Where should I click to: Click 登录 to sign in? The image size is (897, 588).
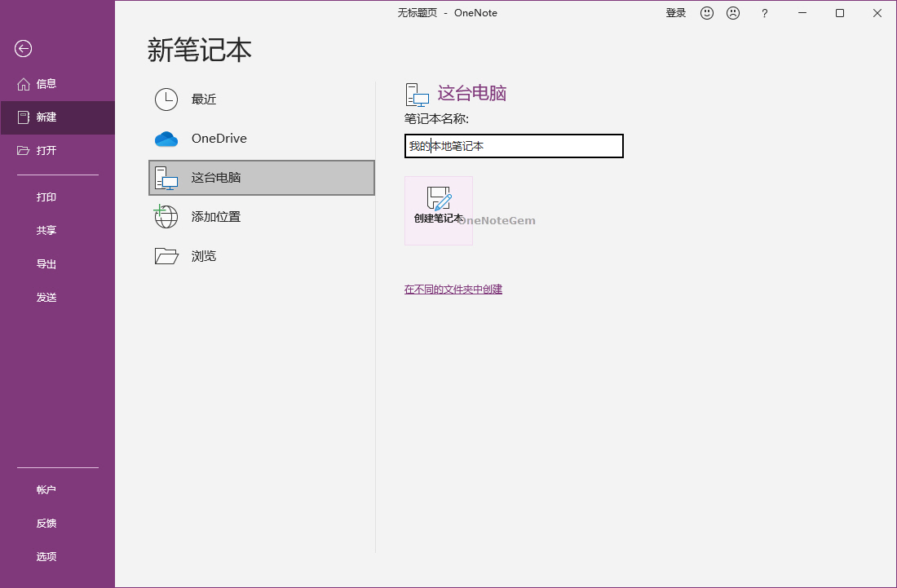point(676,12)
